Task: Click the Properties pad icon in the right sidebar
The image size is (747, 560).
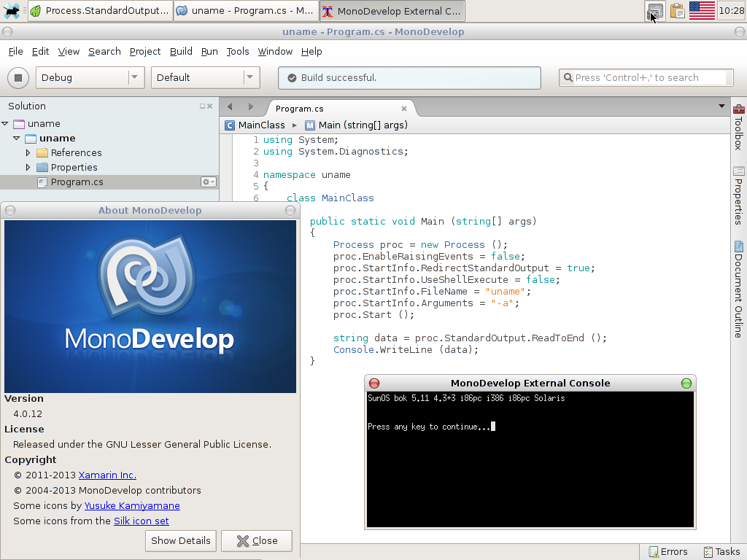Action: pyautogui.click(x=739, y=171)
